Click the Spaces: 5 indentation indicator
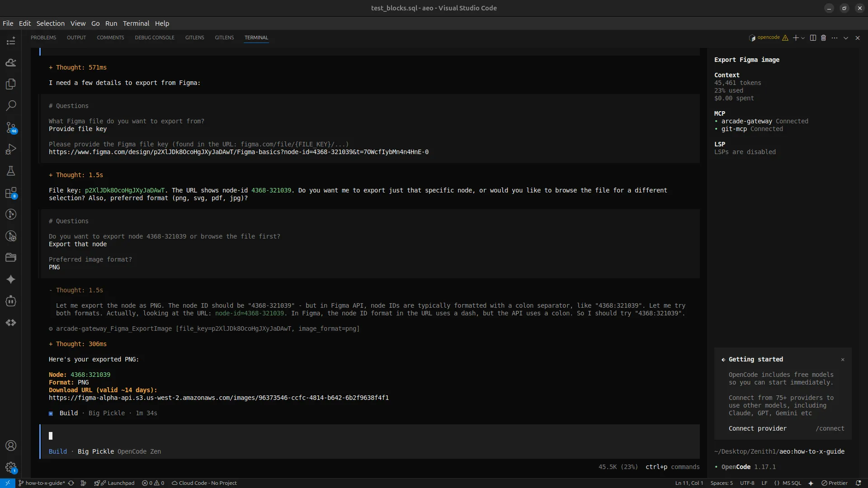The height and width of the screenshot is (488, 868). pyautogui.click(x=722, y=483)
